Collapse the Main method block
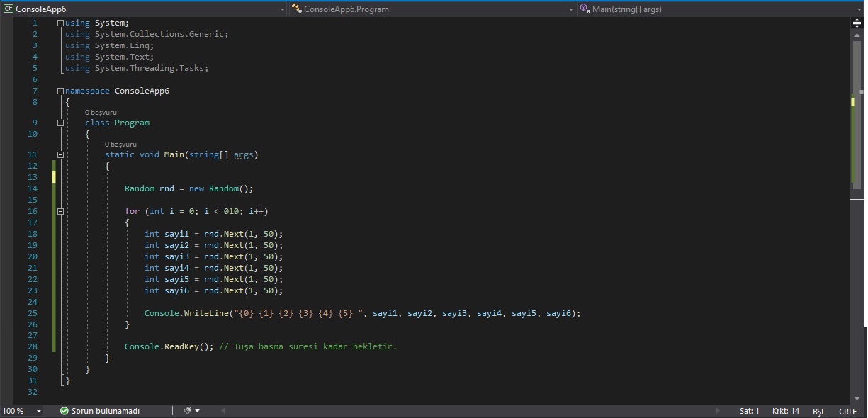Image resolution: width=868 pixels, height=418 pixels. (60, 154)
